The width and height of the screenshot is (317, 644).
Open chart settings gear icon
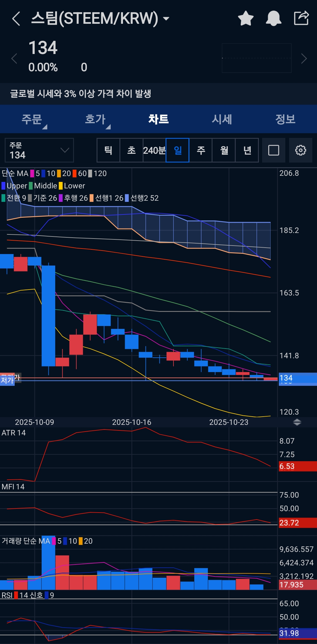click(301, 150)
